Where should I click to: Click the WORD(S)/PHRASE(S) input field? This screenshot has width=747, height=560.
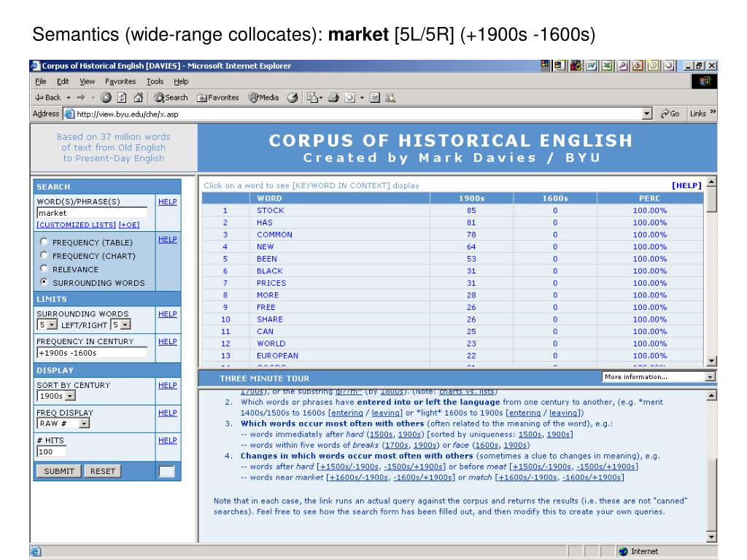pyautogui.click(x=92, y=213)
